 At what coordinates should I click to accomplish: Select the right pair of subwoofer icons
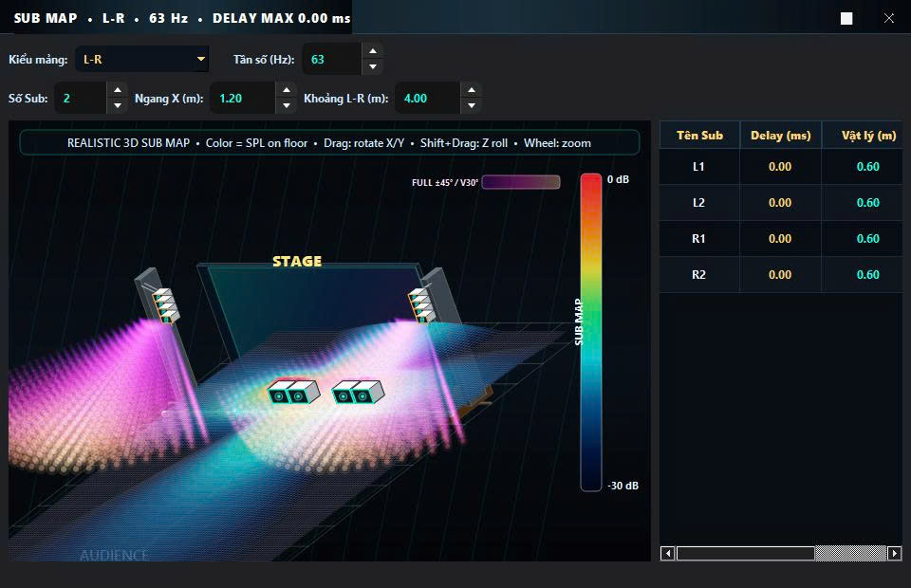coord(358,392)
